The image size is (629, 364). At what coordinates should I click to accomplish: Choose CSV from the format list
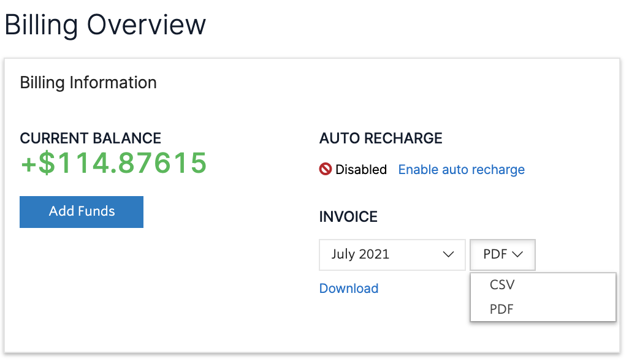coord(543,284)
